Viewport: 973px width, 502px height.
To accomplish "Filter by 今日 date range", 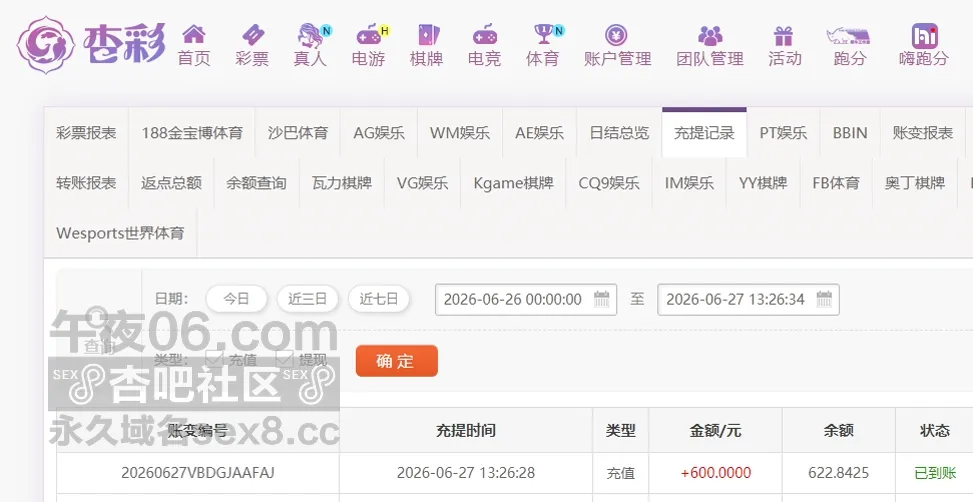I will point(236,299).
